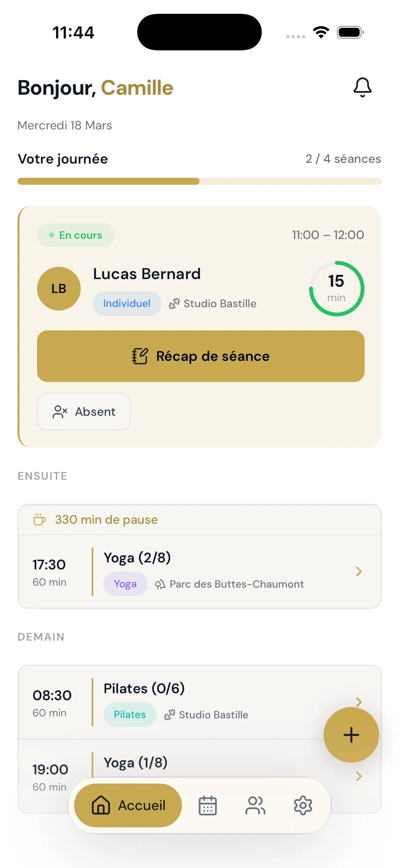The height and width of the screenshot is (868, 399).
Task: Tap the coffee cup pause icon
Action: [x=39, y=519]
